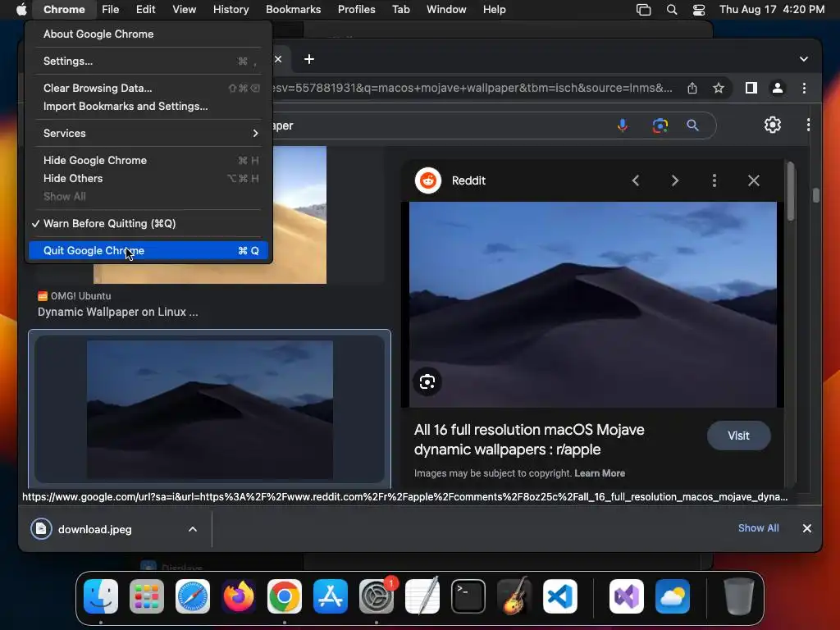The image size is (840, 630).
Task: Open Terminal from the Dock
Action: click(x=468, y=596)
